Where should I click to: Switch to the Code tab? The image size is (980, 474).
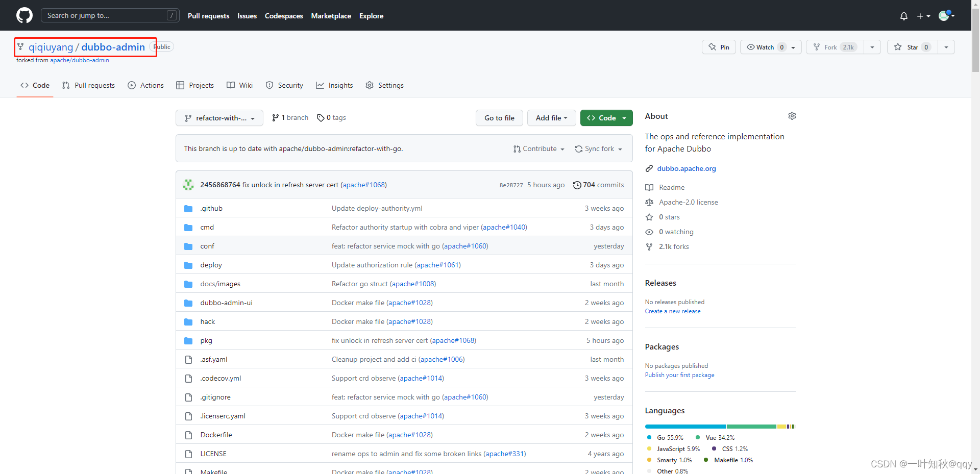[x=35, y=85]
